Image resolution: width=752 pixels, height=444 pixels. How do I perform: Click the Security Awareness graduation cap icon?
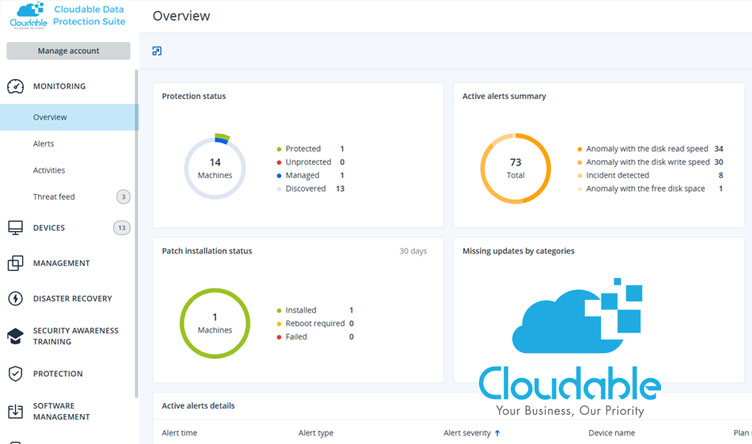15,336
